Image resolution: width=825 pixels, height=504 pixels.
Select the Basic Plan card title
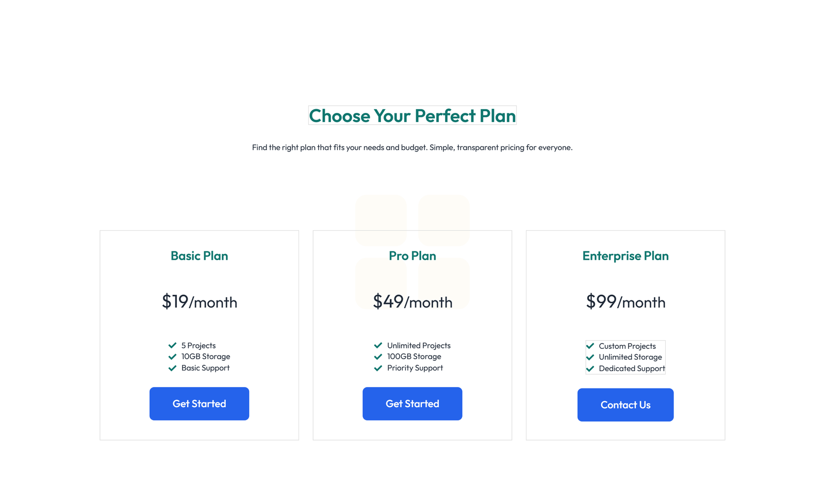199,256
